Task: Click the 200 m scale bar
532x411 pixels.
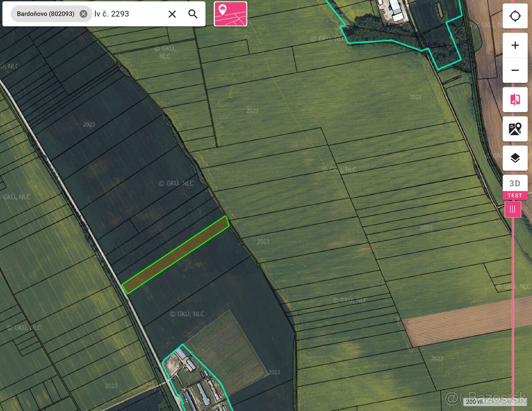Action: pyautogui.click(x=474, y=402)
